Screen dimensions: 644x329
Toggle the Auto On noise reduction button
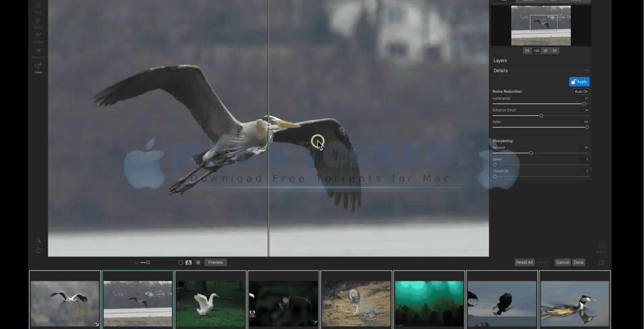point(581,91)
